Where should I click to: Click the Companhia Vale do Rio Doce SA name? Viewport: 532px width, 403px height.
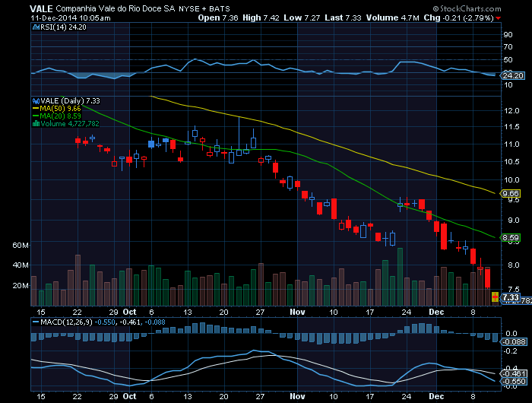115,9
